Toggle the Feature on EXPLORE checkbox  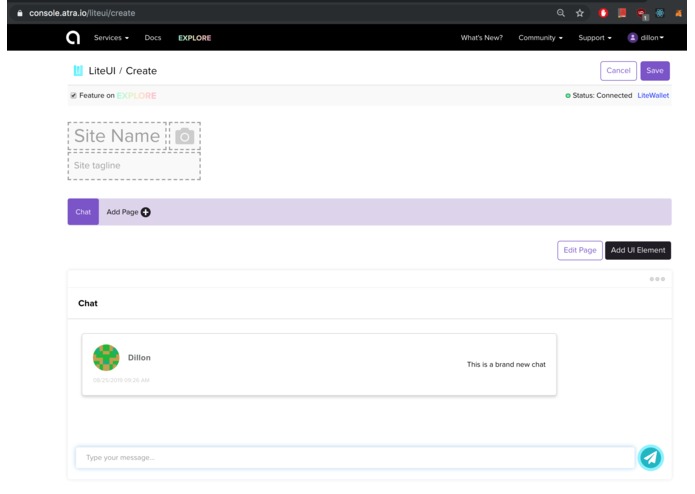click(x=74, y=95)
